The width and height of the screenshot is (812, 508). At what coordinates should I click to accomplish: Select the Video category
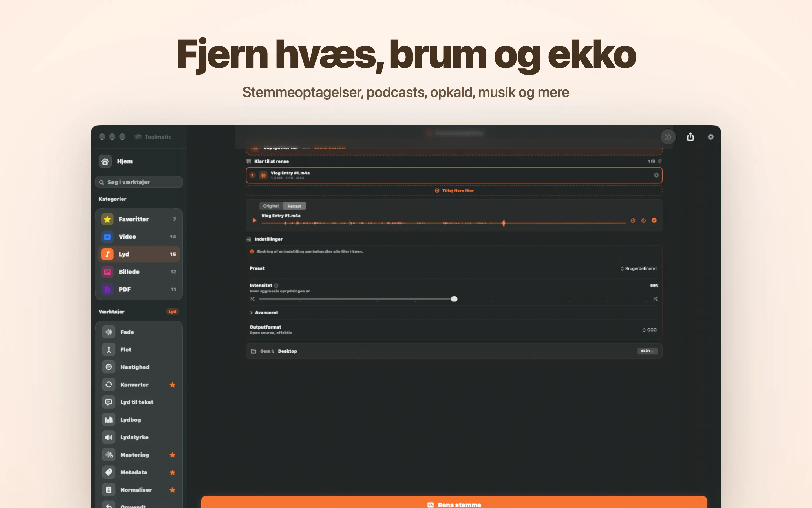pyautogui.click(x=139, y=237)
